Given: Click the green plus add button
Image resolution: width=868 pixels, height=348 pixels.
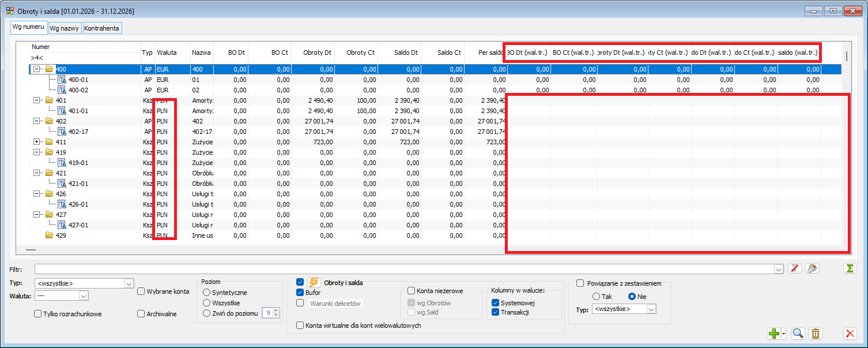Looking at the screenshot, I should (773, 333).
